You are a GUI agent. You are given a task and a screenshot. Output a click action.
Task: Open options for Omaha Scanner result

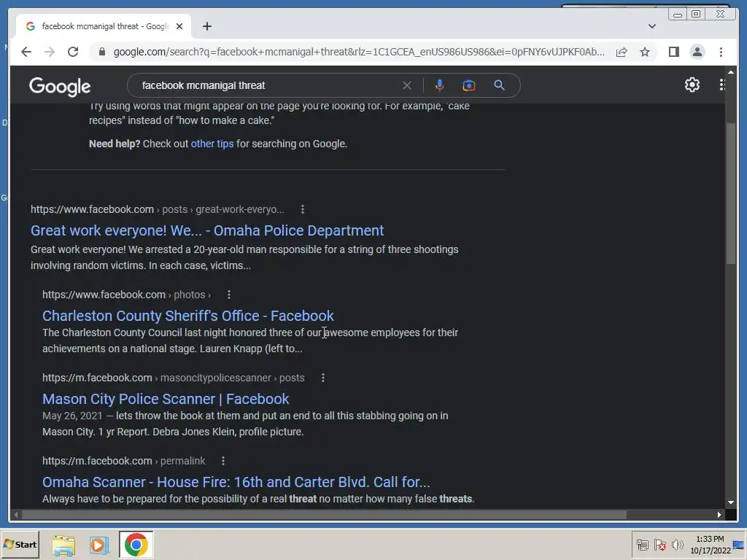coord(223,461)
